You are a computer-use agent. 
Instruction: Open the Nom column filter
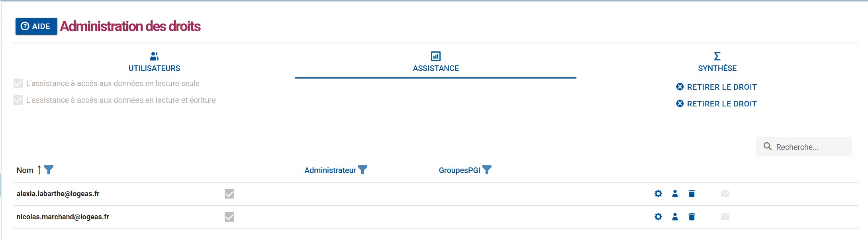coord(49,170)
